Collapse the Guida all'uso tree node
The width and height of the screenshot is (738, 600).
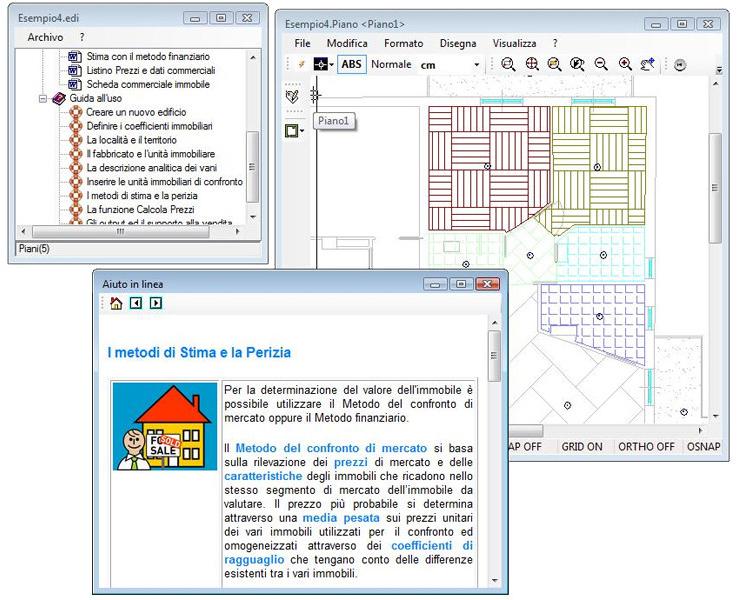click(x=42, y=99)
